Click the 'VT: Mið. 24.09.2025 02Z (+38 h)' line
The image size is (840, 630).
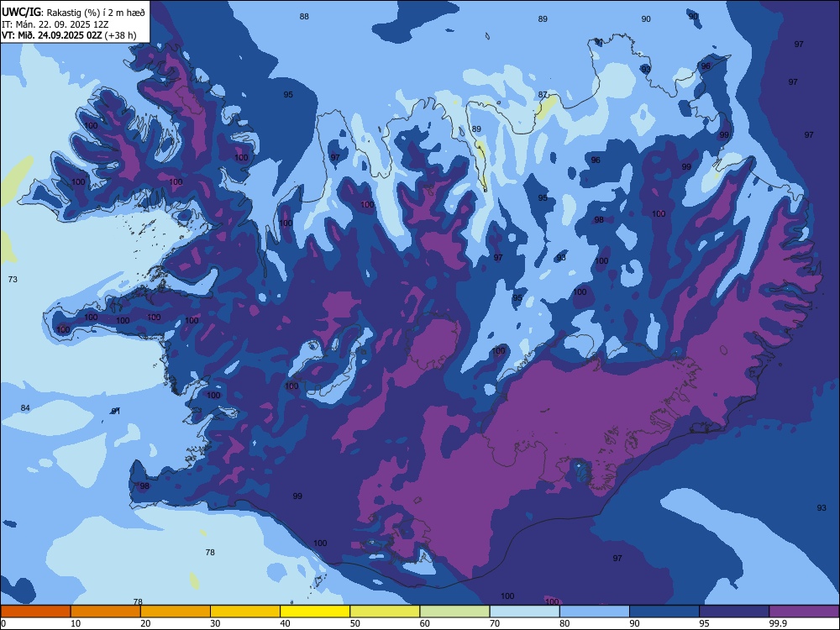tap(69, 35)
